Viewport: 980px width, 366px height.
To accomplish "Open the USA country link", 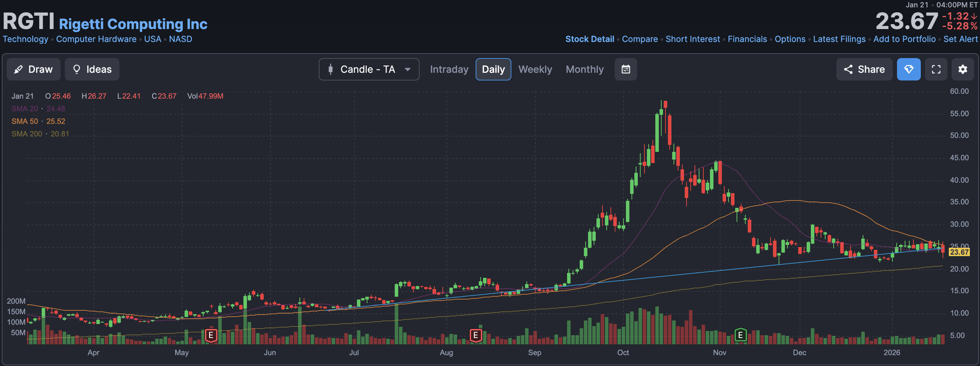I will click(x=153, y=39).
